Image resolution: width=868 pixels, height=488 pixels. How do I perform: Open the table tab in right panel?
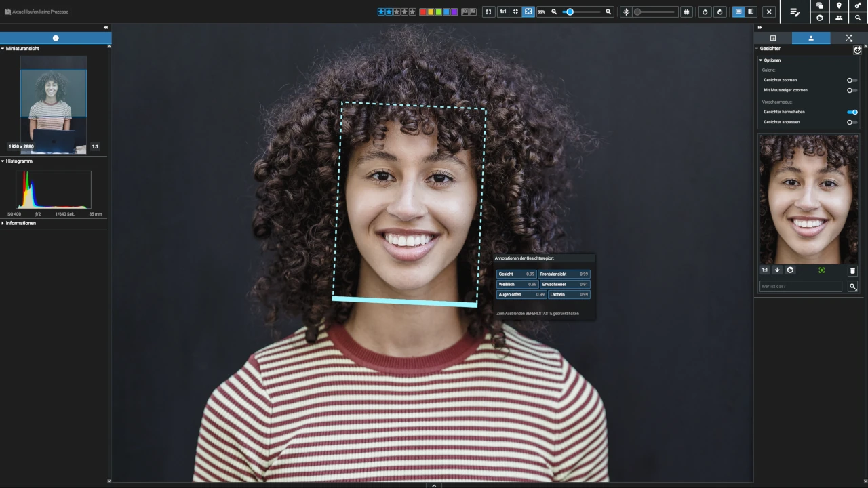[x=772, y=38]
